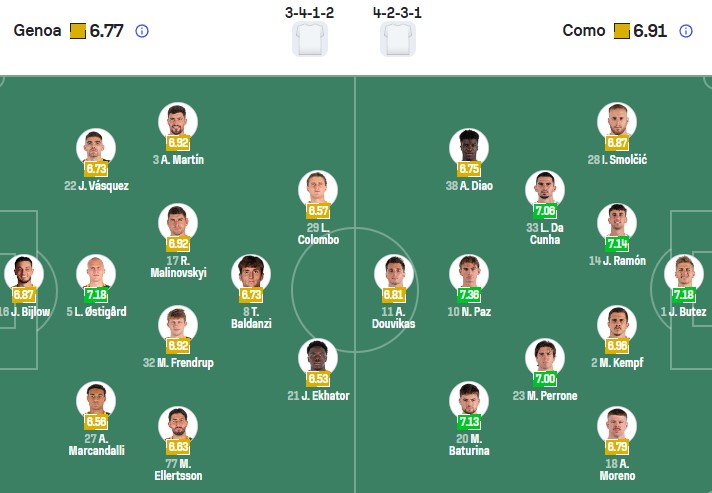
Task: Open the Genoa team link
Action: pyautogui.click(x=38, y=31)
